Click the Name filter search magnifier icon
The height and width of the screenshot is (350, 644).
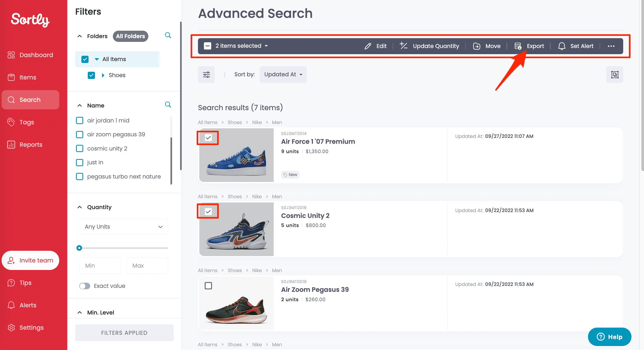168,105
